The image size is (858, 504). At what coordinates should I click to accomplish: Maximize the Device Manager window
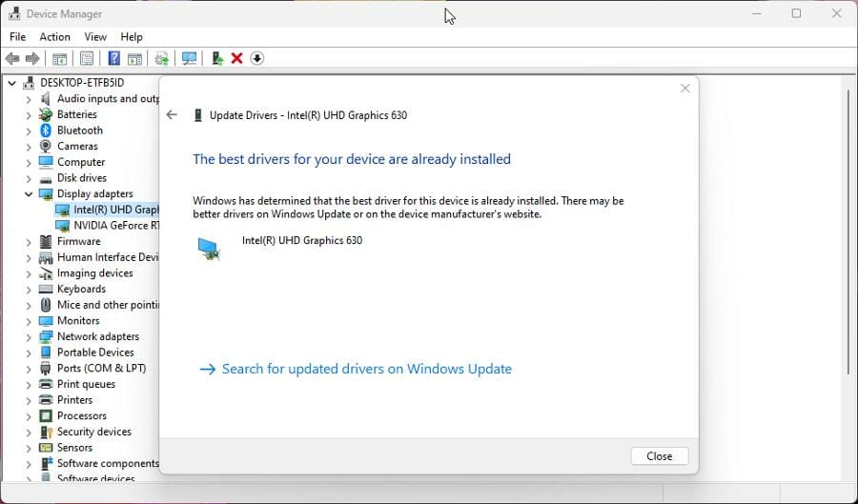click(x=796, y=13)
